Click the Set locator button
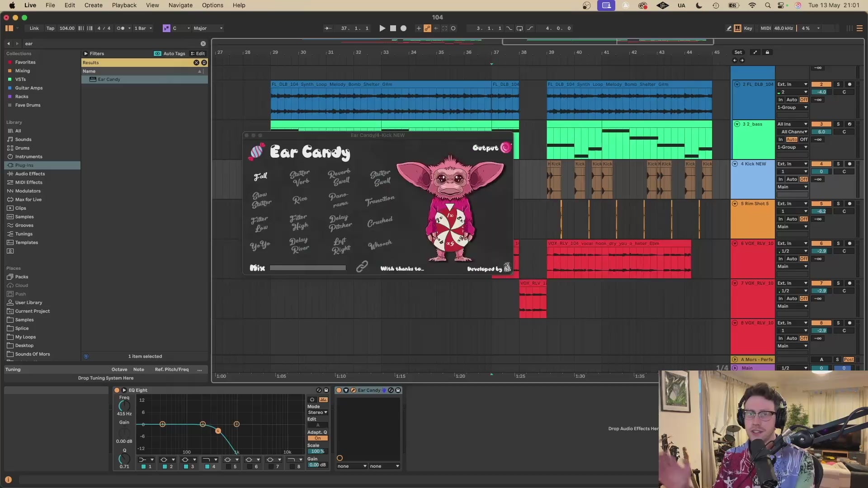Viewport: 868px width, 488px height. click(x=738, y=52)
